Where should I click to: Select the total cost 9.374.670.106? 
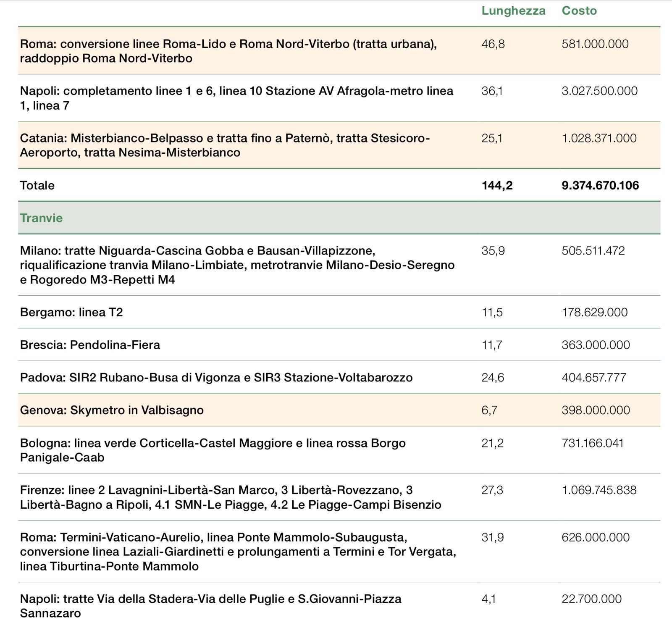[x=600, y=185]
